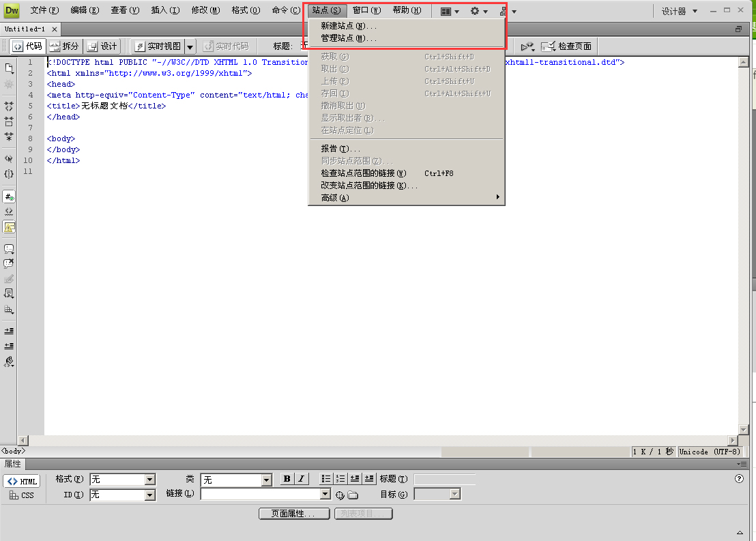Click the Select Parent Tag icon
This screenshot has width=756, height=541.
click(x=9, y=158)
